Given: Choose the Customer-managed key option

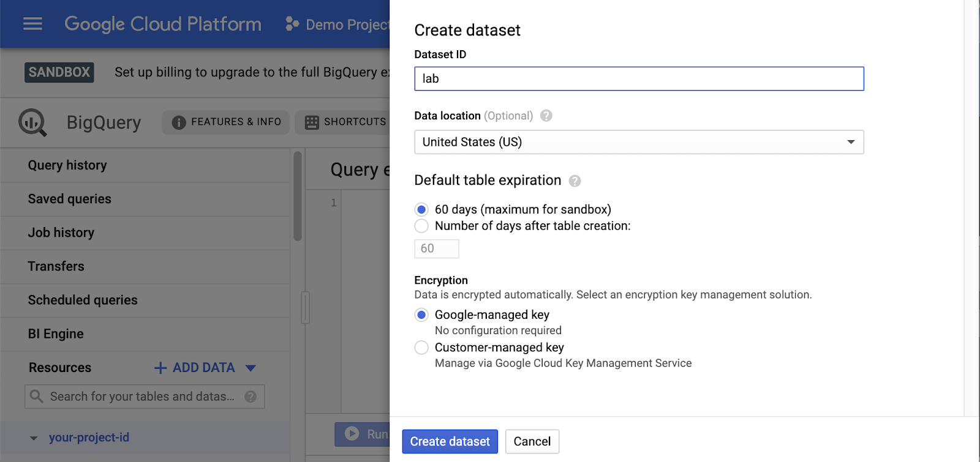Looking at the screenshot, I should (421, 348).
